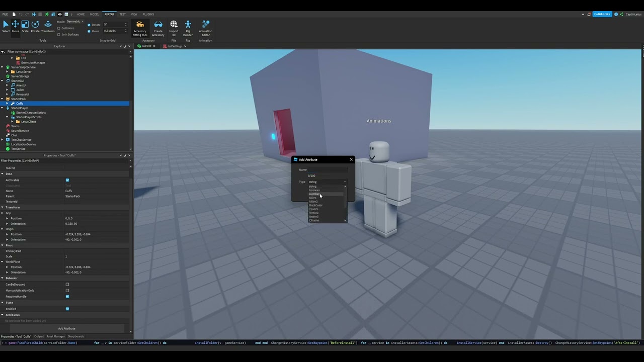The width and height of the screenshot is (644, 362).
Task: Click the eye icon in quick access bar
Action: pyautogui.click(x=60, y=14)
